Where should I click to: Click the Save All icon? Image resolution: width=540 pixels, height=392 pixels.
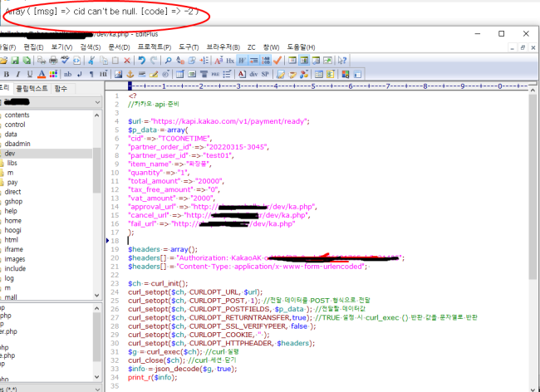pyautogui.click(x=27, y=61)
